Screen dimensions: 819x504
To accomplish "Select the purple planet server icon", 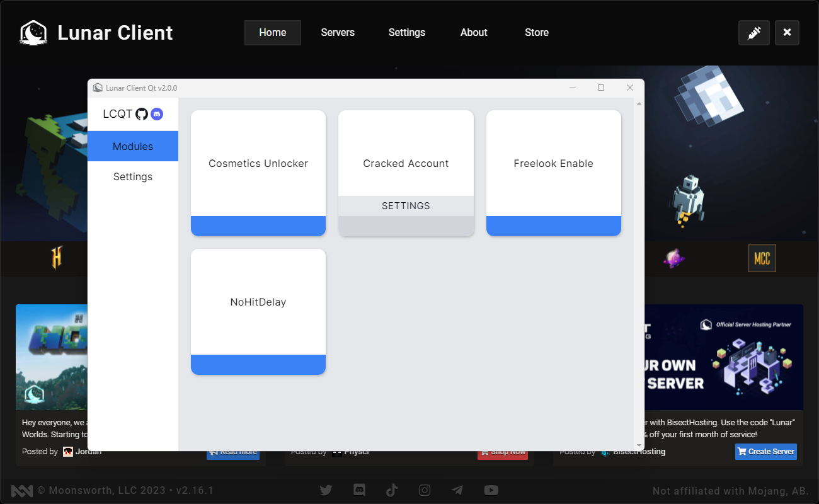I will click(674, 258).
